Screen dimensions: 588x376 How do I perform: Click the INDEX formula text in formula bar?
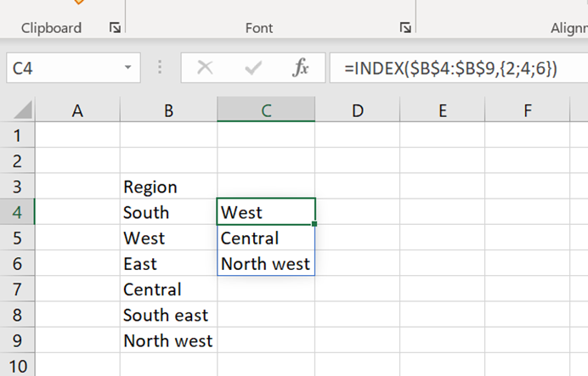coord(450,69)
